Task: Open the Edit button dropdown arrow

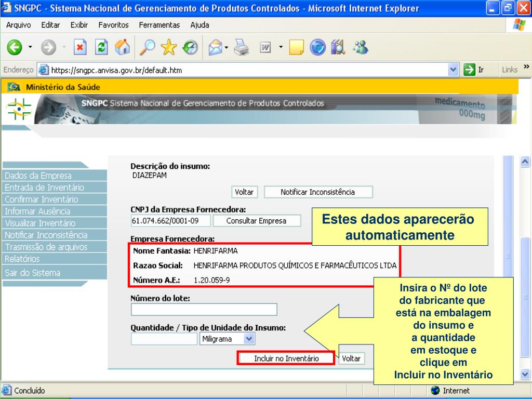Action: pos(281,47)
